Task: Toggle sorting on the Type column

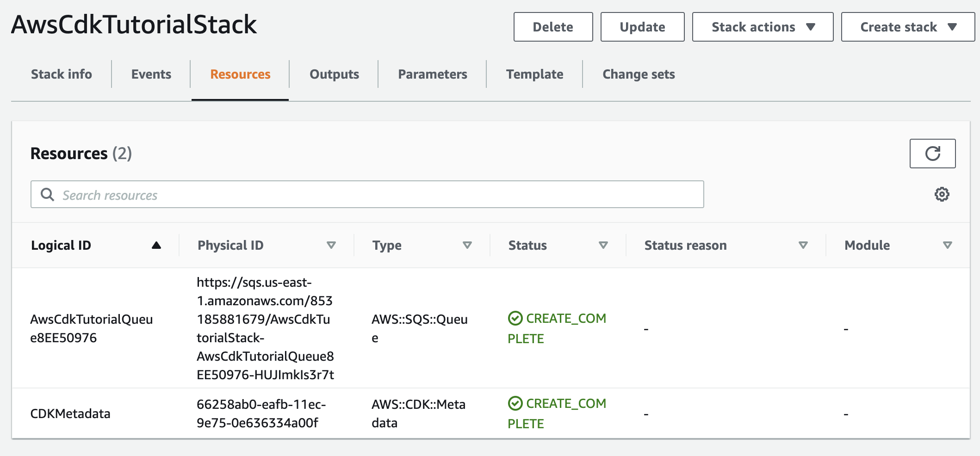Action: point(467,245)
